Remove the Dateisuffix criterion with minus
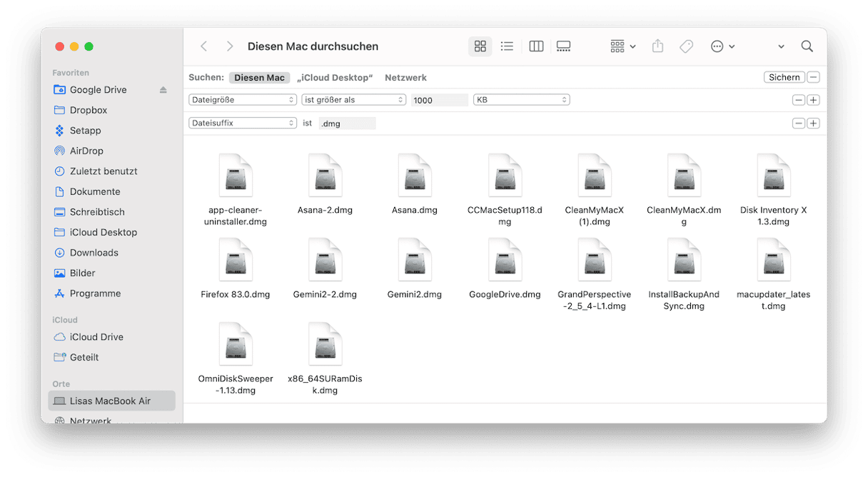 [x=799, y=124]
